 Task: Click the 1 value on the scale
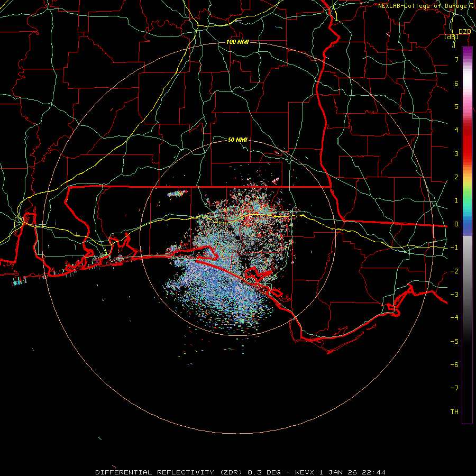coord(456,200)
